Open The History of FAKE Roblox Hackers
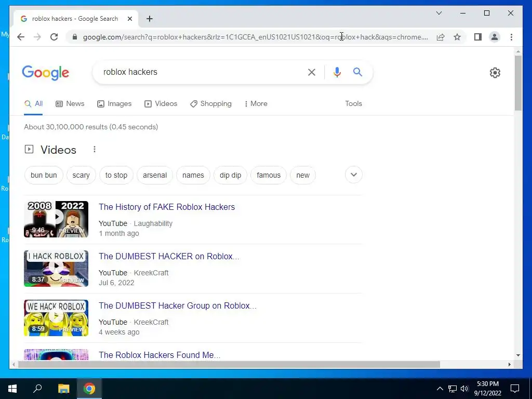The height and width of the screenshot is (399, 532). pyautogui.click(x=167, y=207)
